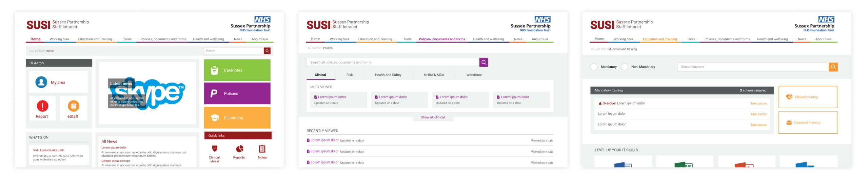Click the Search all policies input field

[393, 62]
